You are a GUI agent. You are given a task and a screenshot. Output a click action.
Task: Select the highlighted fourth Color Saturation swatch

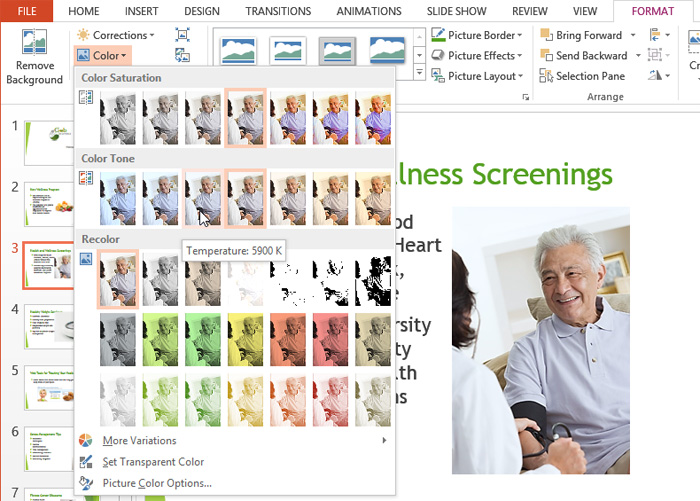[x=246, y=118]
